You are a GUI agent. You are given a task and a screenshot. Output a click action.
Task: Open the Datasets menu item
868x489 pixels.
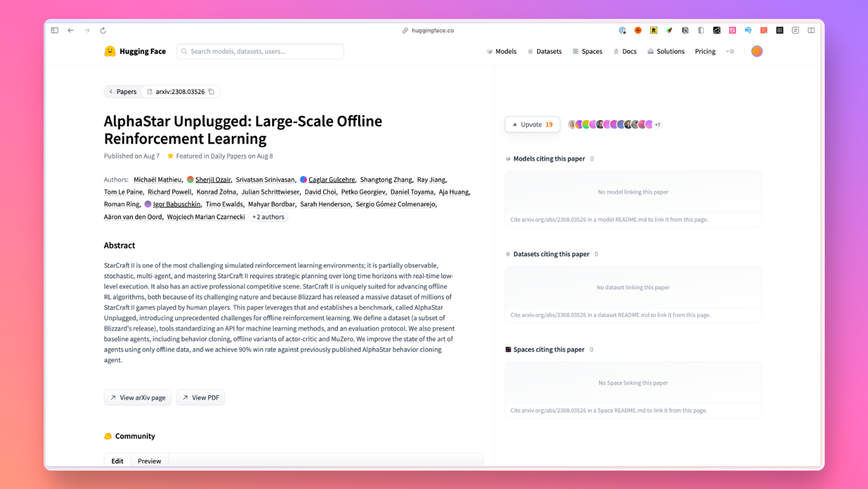[x=545, y=51]
